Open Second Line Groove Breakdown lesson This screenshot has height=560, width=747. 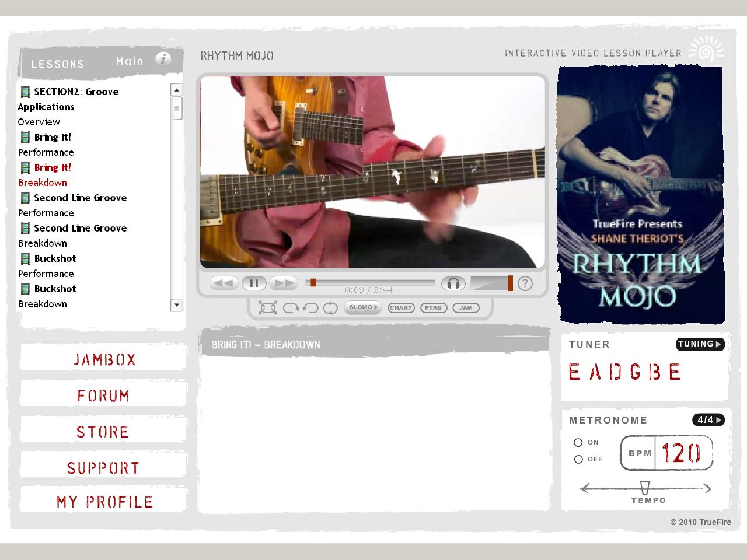[x=72, y=236]
